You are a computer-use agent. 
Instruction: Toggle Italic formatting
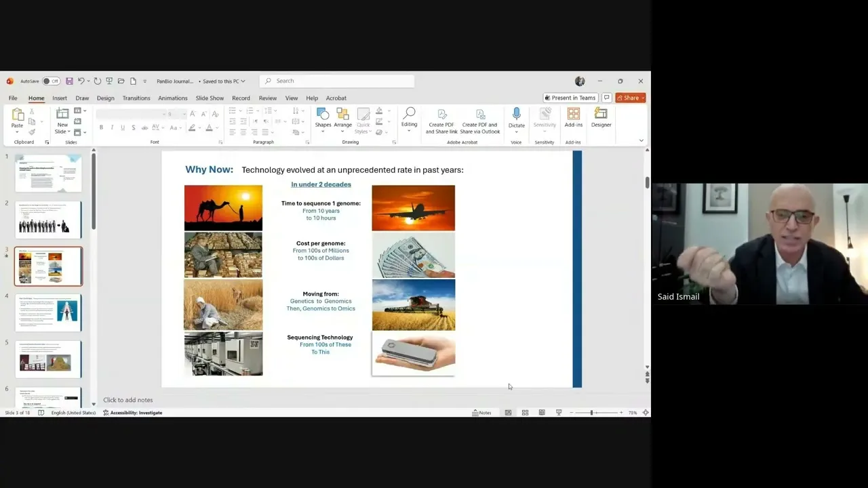tap(112, 128)
